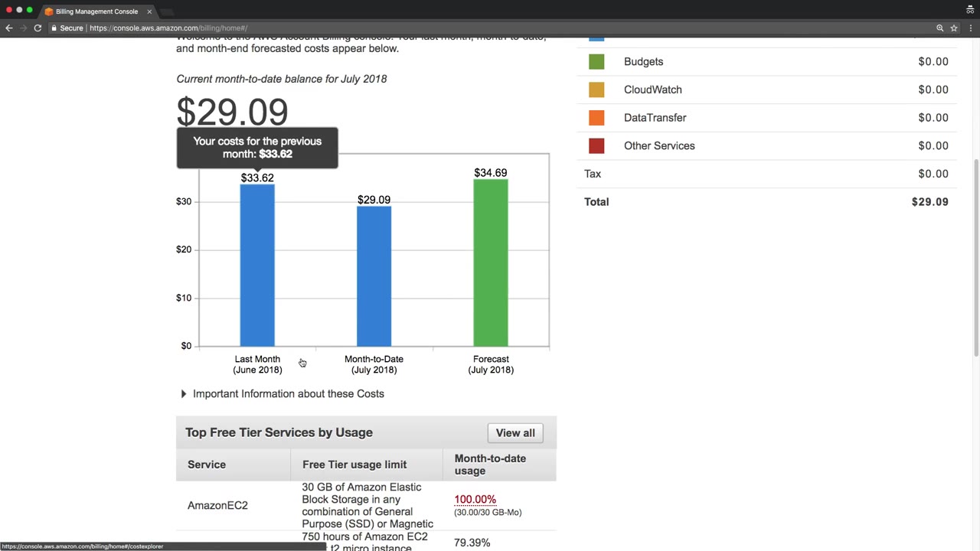Click the 100.00% usage value for AmazonEC2
This screenshot has width=980, height=551.
point(475,500)
